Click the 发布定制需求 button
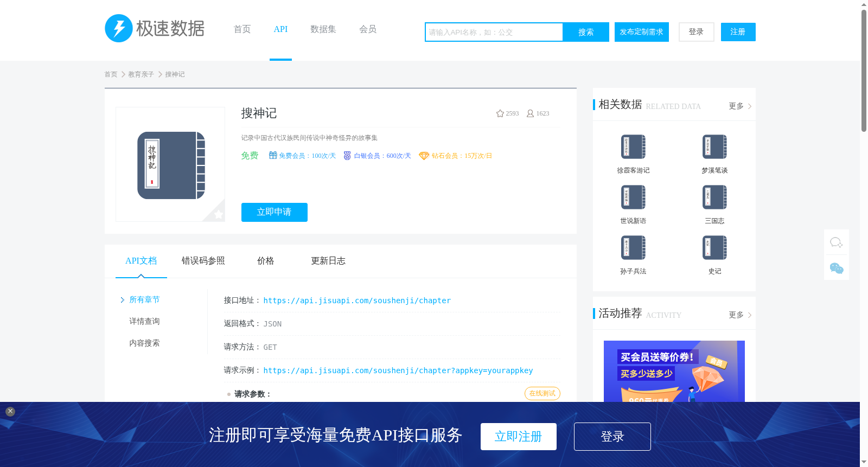Image resolution: width=868 pixels, height=467 pixels. tap(642, 32)
